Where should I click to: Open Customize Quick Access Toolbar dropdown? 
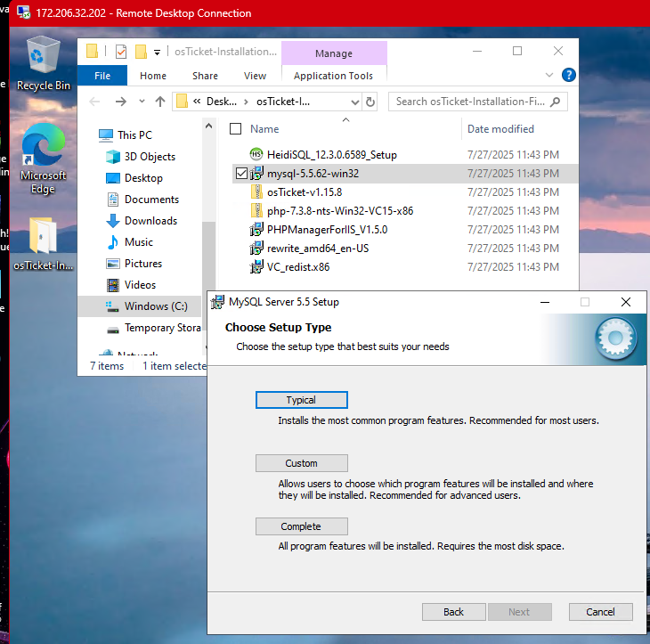(x=157, y=53)
